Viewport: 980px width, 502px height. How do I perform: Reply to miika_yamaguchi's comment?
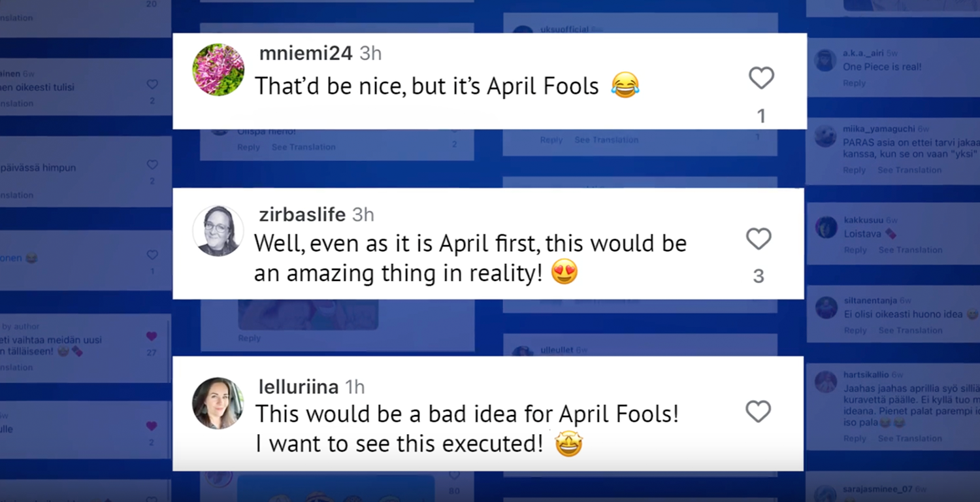point(854,170)
